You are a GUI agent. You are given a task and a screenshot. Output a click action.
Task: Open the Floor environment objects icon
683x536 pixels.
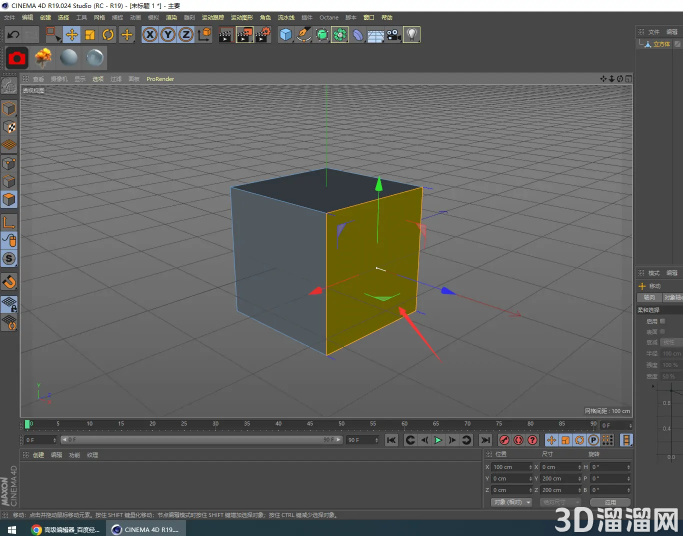point(375,34)
